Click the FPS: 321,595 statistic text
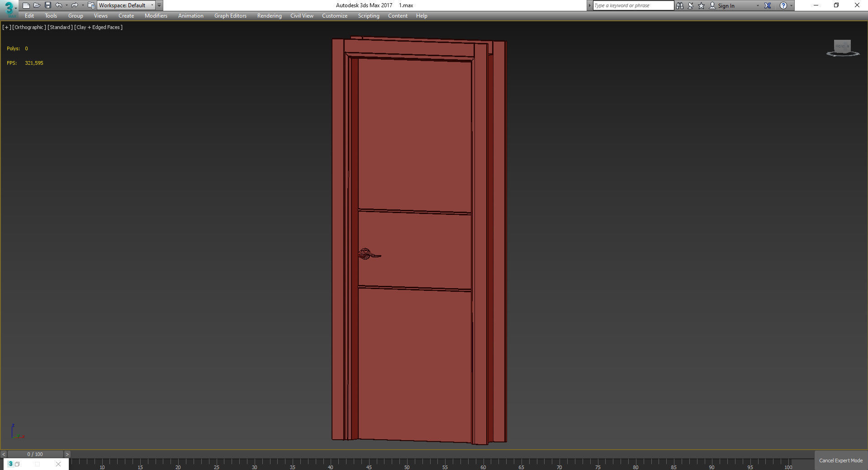The image size is (868, 470). point(25,63)
